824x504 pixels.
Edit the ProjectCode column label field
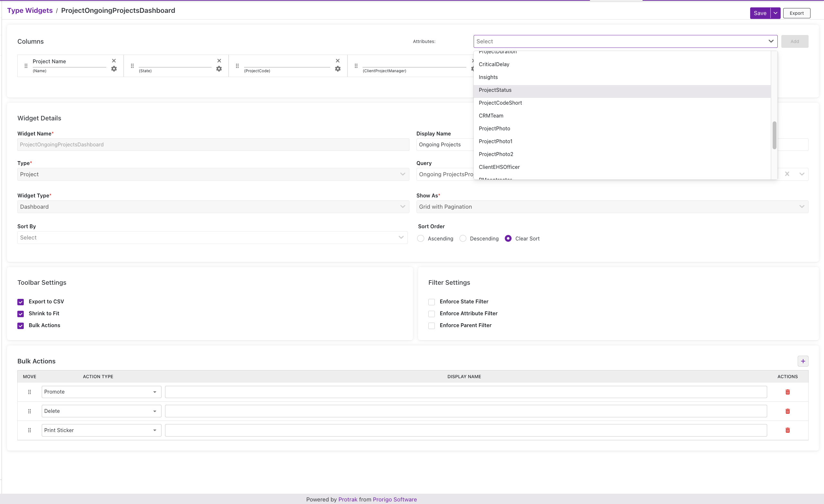(x=287, y=62)
